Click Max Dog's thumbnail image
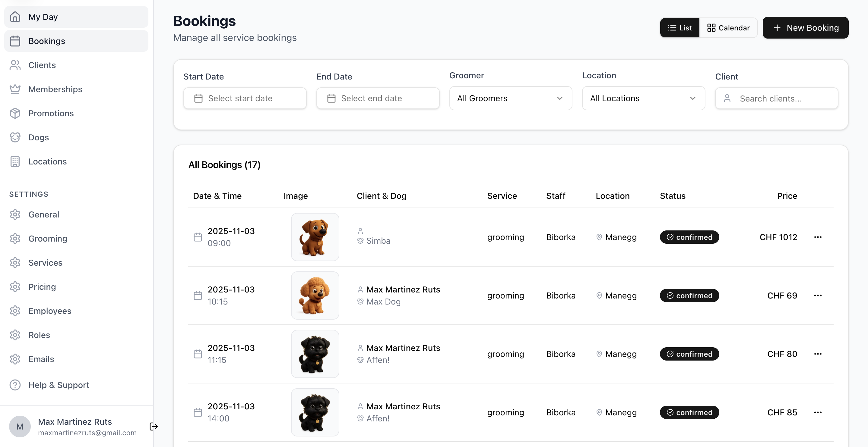868x447 pixels. (x=315, y=295)
